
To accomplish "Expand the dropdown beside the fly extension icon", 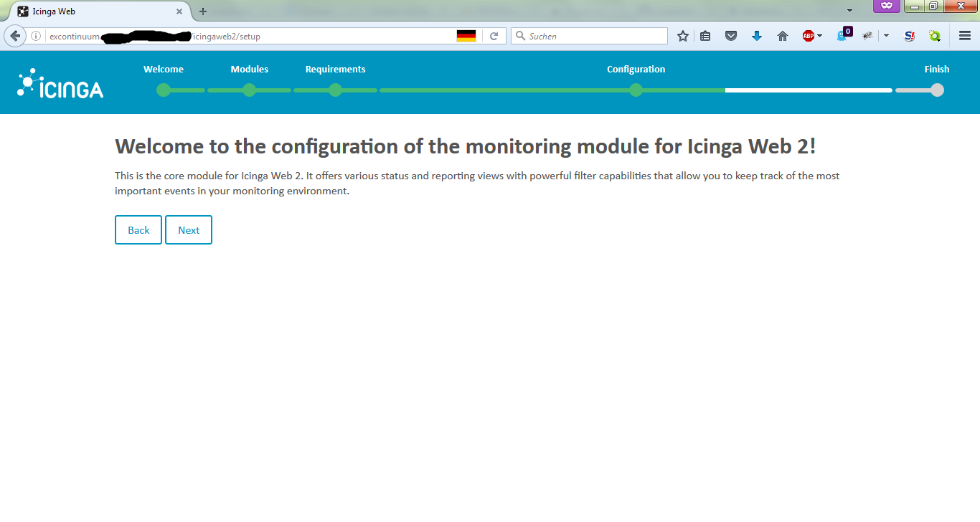I will coord(887,36).
